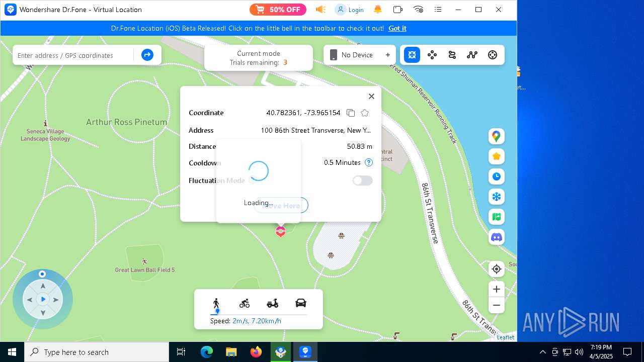This screenshot has width=644, height=362.
Task: Click joystick right arrow
Action: pyautogui.click(x=56, y=300)
